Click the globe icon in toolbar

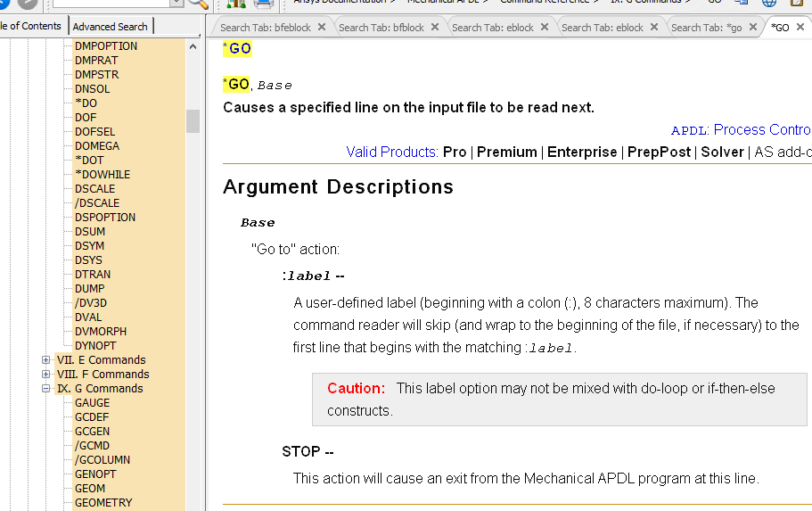pos(768,4)
